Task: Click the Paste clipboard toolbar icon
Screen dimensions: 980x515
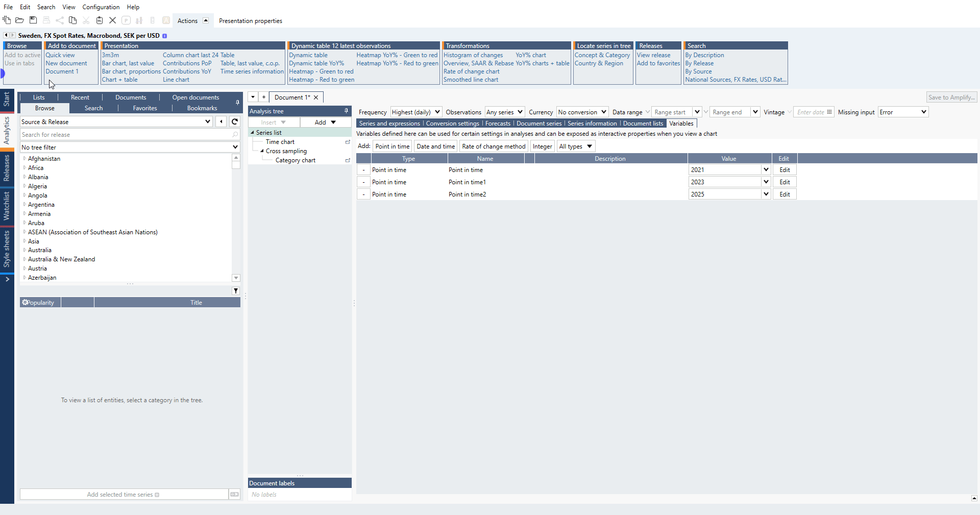Action: pyautogui.click(x=100, y=20)
